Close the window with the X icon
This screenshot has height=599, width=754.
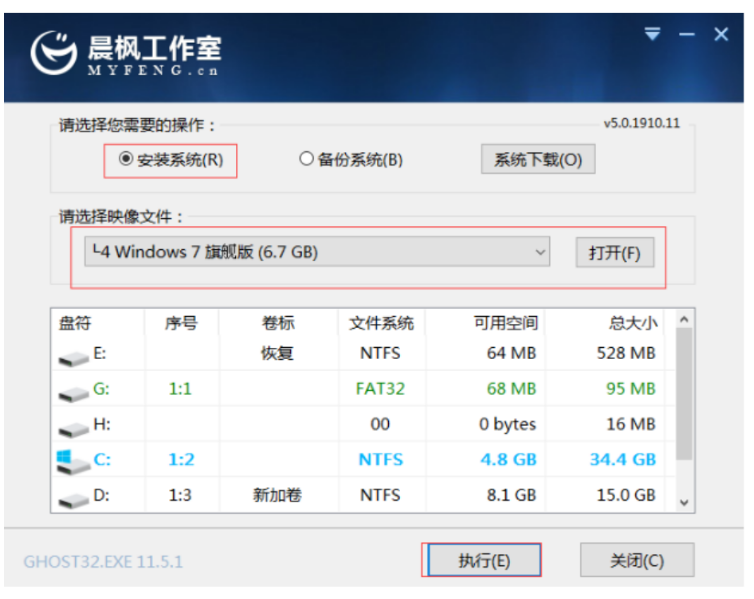[x=721, y=34]
